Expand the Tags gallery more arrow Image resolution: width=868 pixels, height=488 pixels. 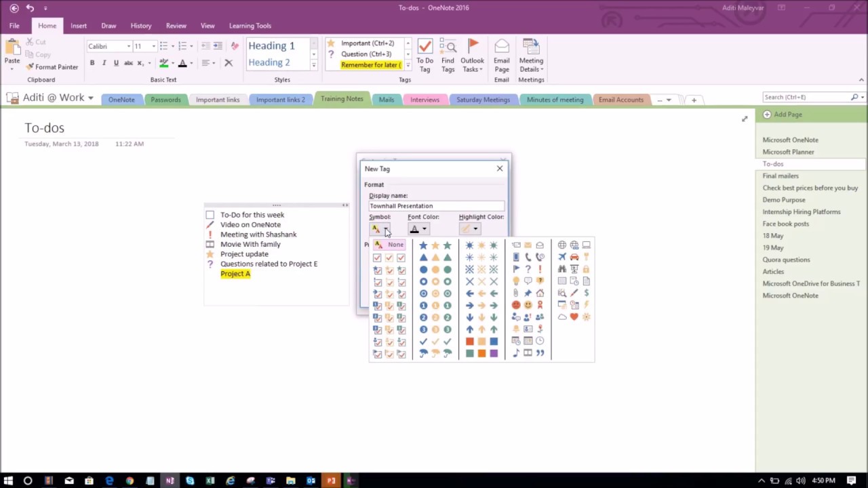tap(408, 65)
